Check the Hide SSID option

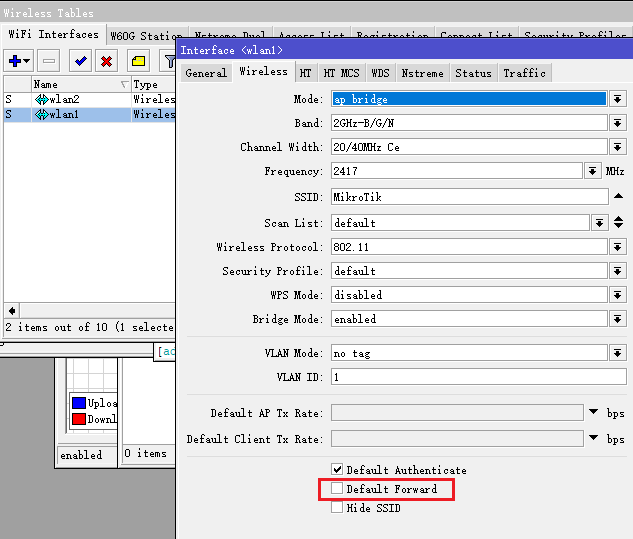pos(337,507)
